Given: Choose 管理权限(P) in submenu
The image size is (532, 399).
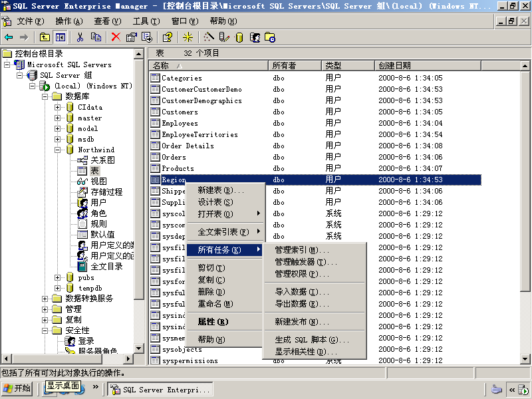Looking at the screenshot, I should click(315, 274).
